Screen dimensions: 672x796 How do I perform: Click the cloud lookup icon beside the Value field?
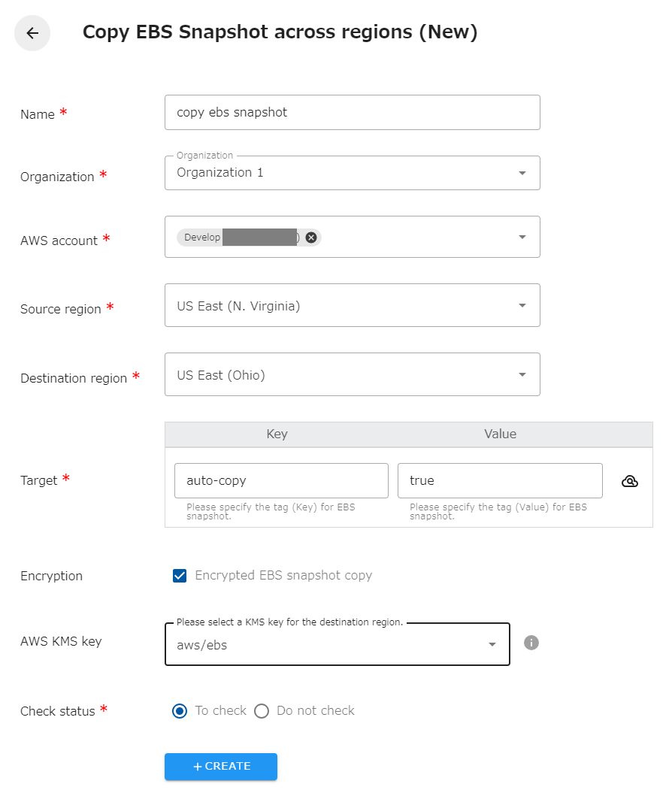pos(630,481)
